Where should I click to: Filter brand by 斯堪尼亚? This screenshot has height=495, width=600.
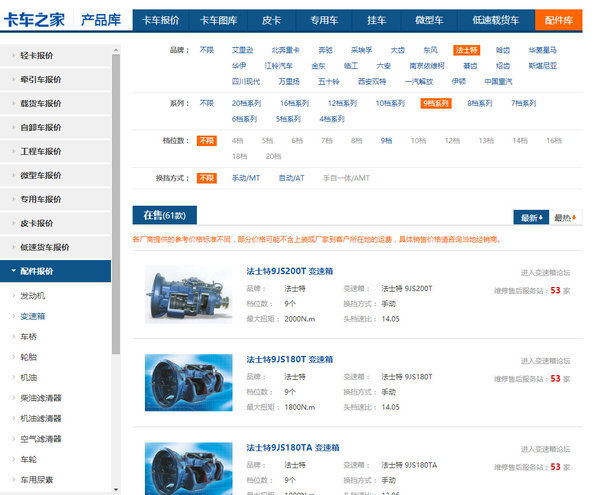pos(543,66)
